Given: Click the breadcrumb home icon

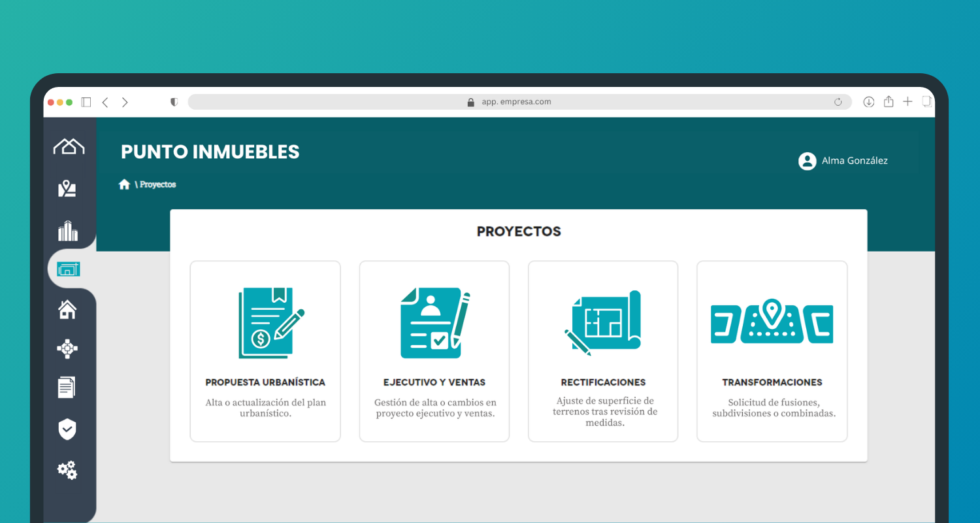Looking at the screenshot, I should (124, 184).
